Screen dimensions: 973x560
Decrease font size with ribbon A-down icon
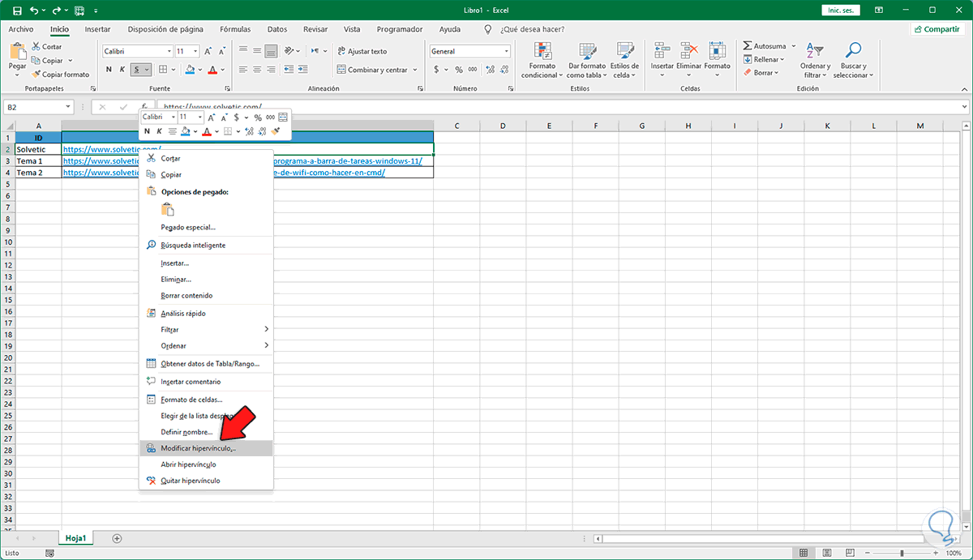tap(222, 51)
